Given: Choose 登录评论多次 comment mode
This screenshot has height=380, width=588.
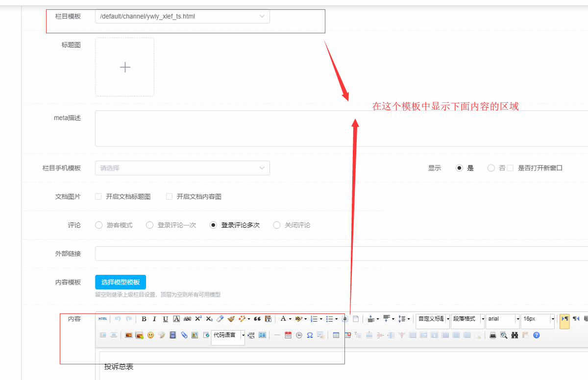Looking at the screenshot, I should (213, 225).
